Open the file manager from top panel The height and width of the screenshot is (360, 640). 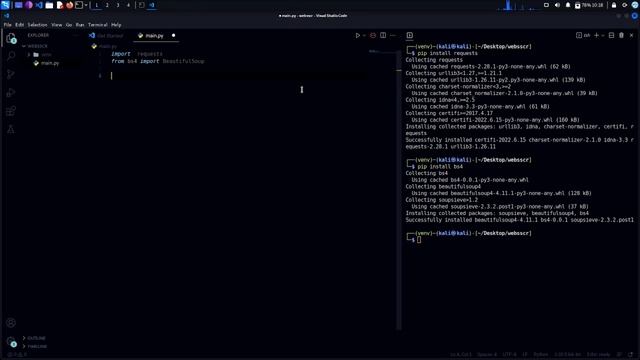point(49,5)
